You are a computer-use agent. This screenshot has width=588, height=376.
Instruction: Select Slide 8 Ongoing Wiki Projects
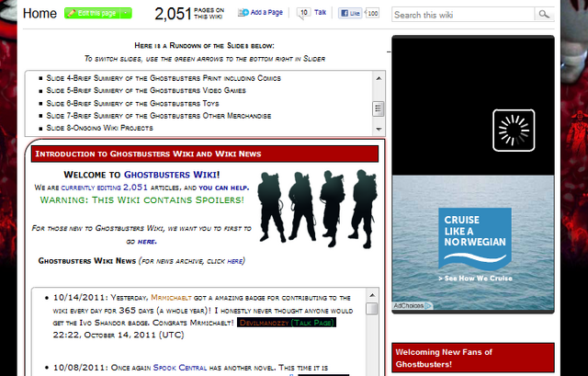click(99, 128)
